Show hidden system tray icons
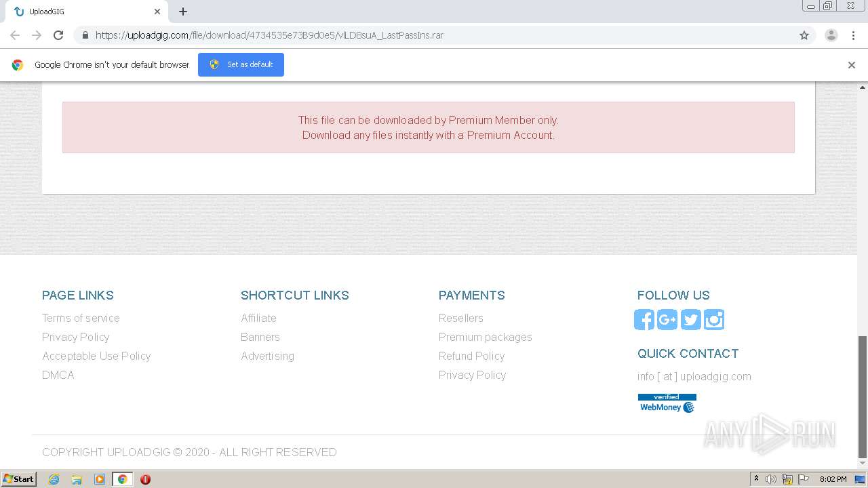 pyautogui.click(x=756, y=479)
